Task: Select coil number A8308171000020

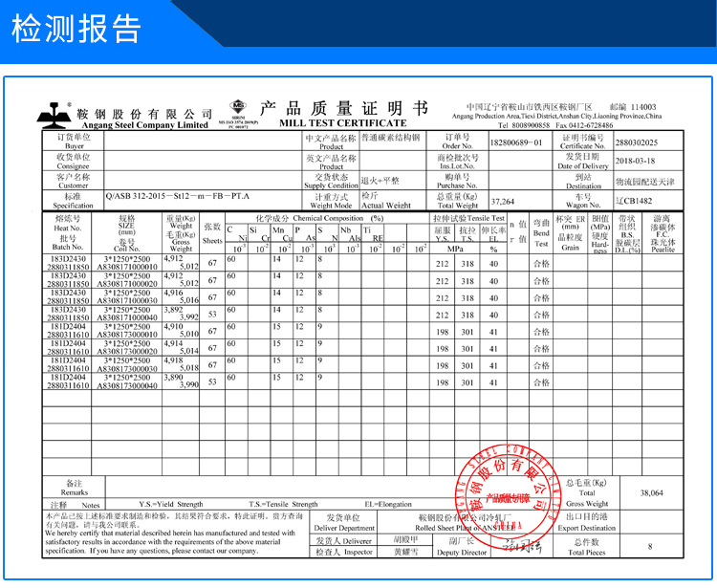Action: (127, 284)
